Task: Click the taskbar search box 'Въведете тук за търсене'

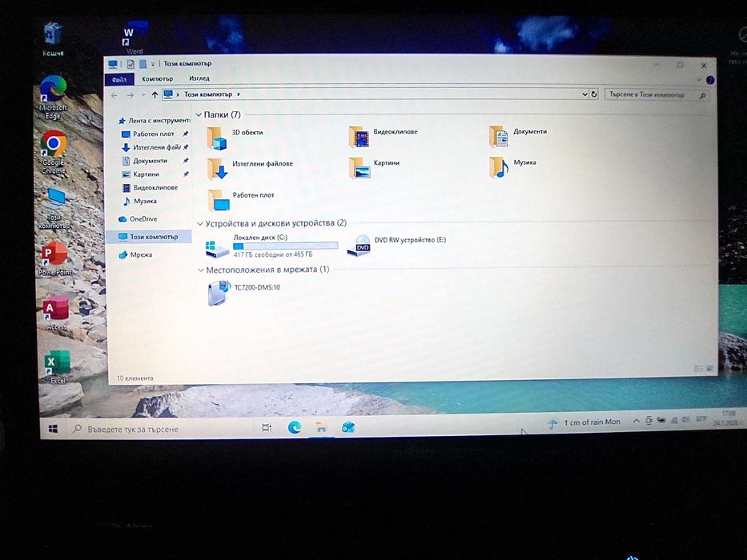Action: coord(161,429)
